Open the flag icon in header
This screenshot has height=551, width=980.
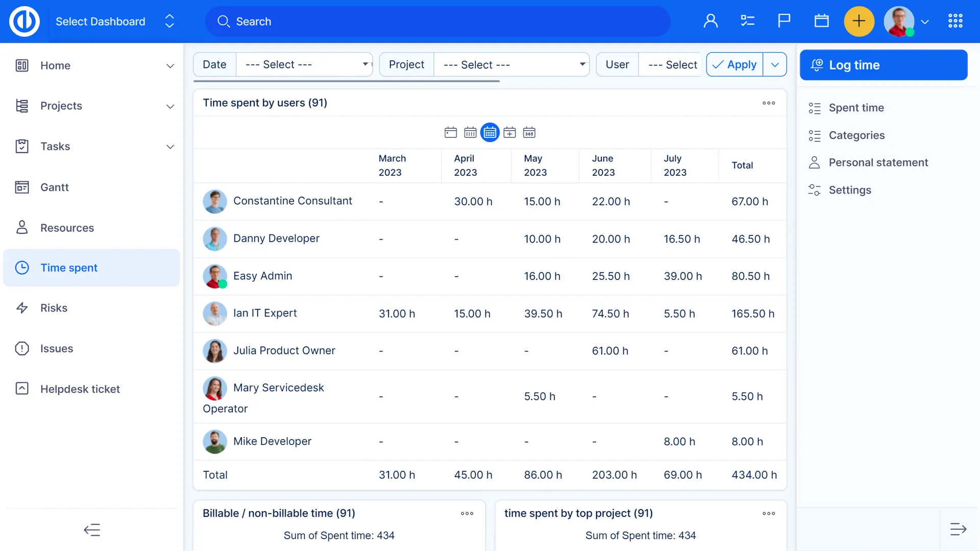(x=784, y=21)
